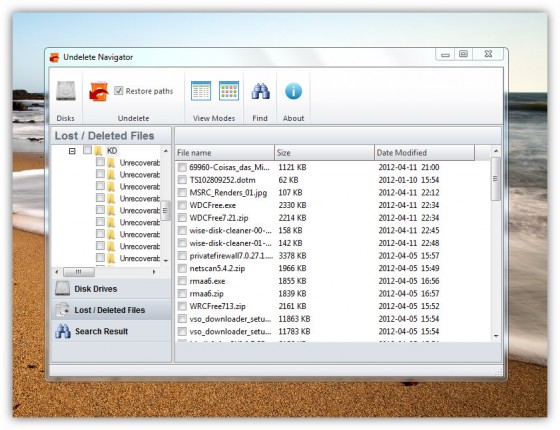Viewport: 560px width, 430px height.
Task: Select the rmaa6.zip file name
Action: click(207, 294)
